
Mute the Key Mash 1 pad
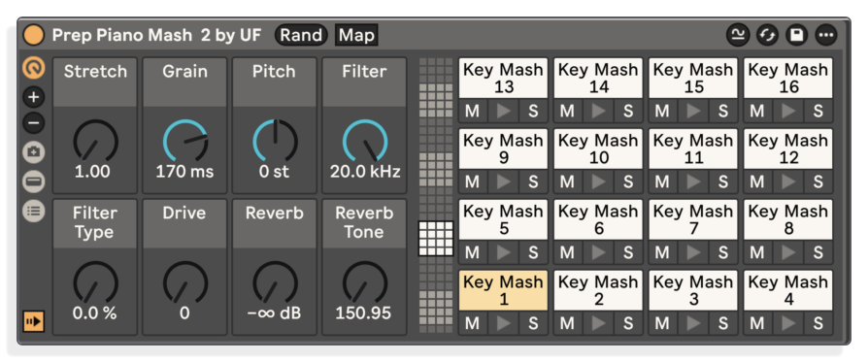[472, 323]
